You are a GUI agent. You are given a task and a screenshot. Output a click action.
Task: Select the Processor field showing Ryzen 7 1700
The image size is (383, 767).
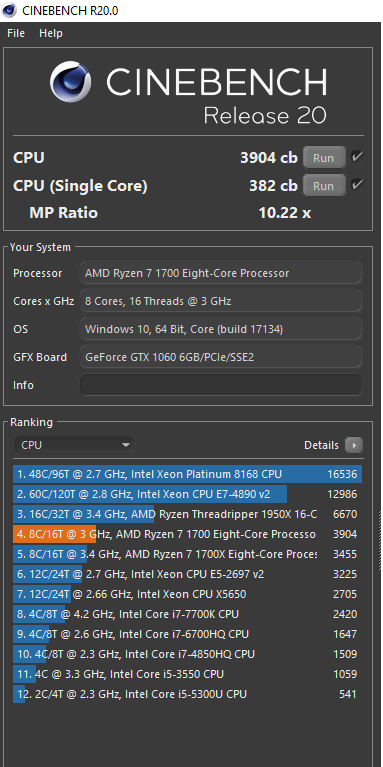[221, 273]
